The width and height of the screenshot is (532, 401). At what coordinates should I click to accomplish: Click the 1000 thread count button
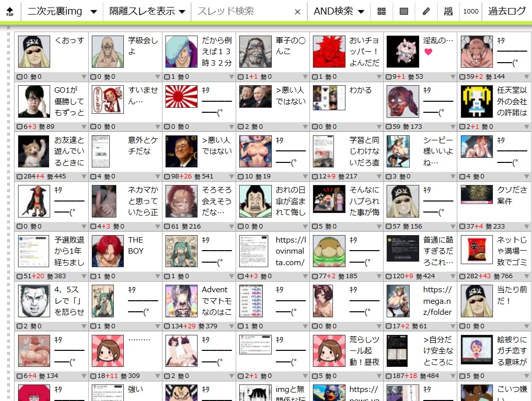coord(470,12)
